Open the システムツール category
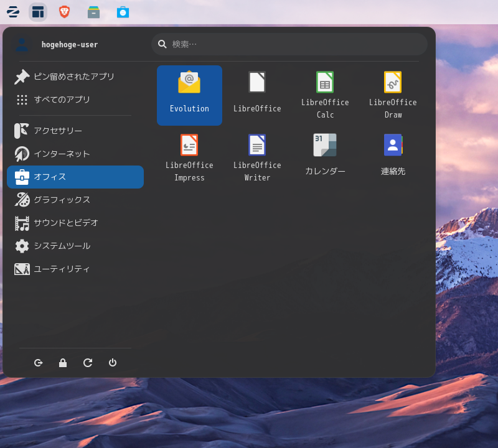498x448 pixels. click(75, 246)
